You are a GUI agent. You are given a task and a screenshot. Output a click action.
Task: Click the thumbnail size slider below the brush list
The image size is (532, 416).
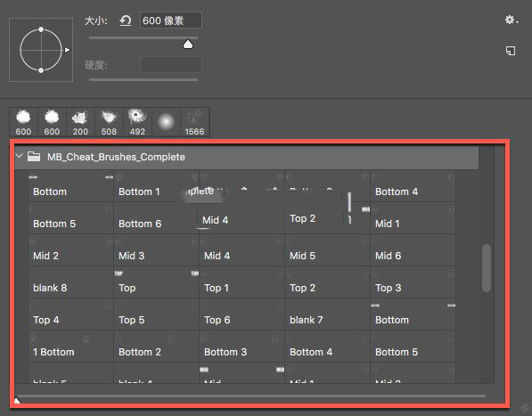click(x=251, y=396)
